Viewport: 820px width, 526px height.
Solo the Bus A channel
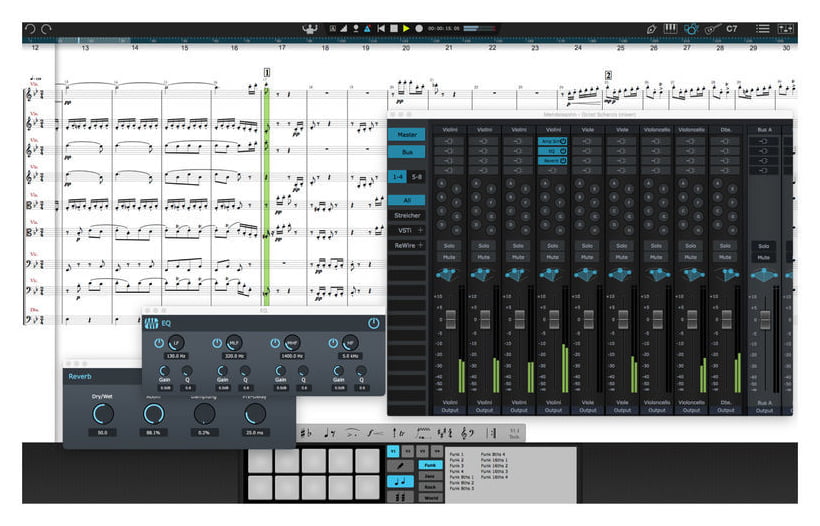point(764,246)
